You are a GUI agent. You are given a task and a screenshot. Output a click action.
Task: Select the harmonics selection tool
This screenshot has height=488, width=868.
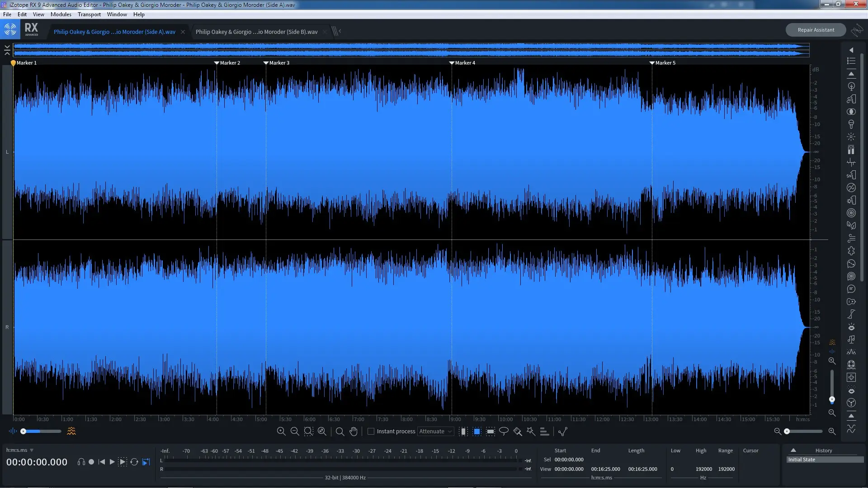[x=544, y=432]
